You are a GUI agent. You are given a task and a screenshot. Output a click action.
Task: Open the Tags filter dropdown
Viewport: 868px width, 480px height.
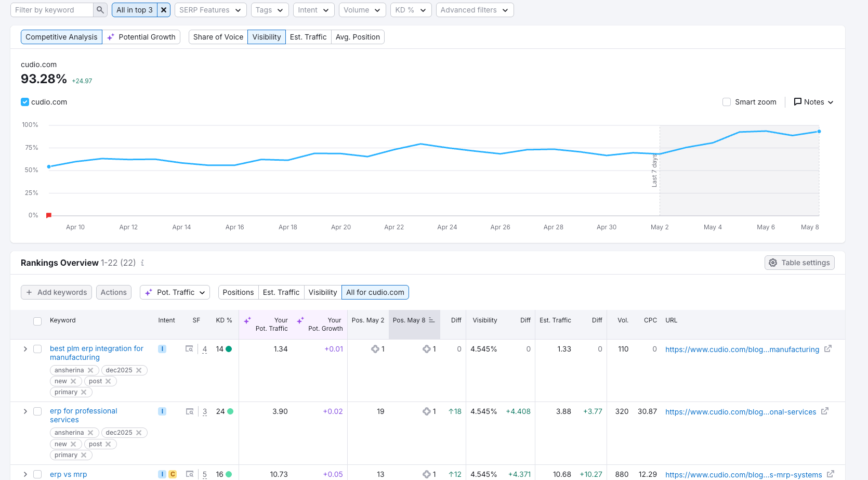[269, 10]
